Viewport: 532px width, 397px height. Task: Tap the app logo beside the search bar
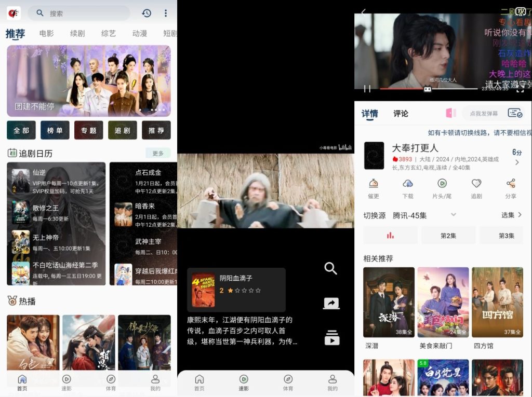point(14,13)
